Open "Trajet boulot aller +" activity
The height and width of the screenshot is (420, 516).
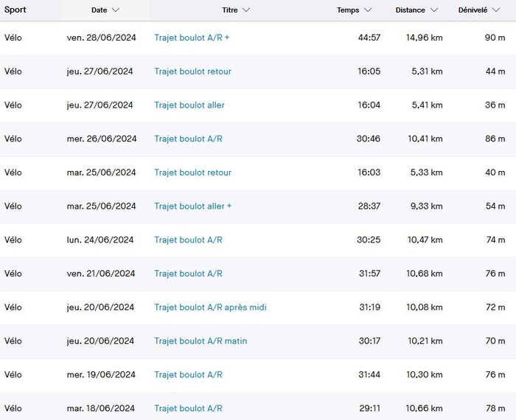(192, 206)
